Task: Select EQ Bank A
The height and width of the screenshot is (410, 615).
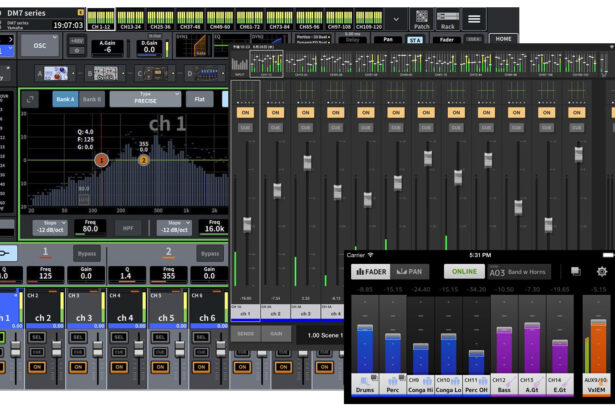Action: [x=65, y=99]
